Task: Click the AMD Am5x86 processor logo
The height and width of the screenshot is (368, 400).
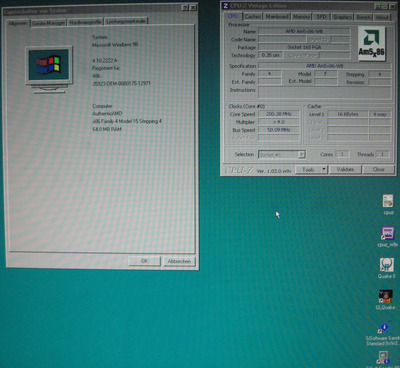Action: coord(372,44)
